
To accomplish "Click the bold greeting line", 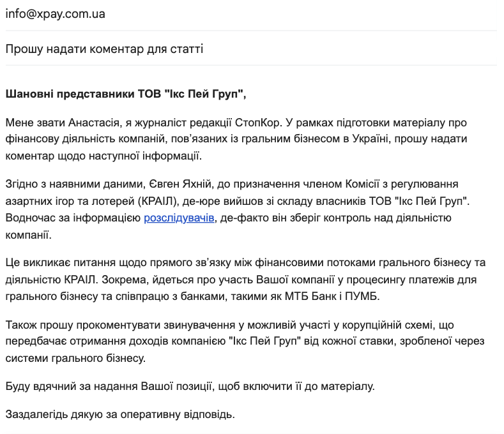I will tap(126, 94).
